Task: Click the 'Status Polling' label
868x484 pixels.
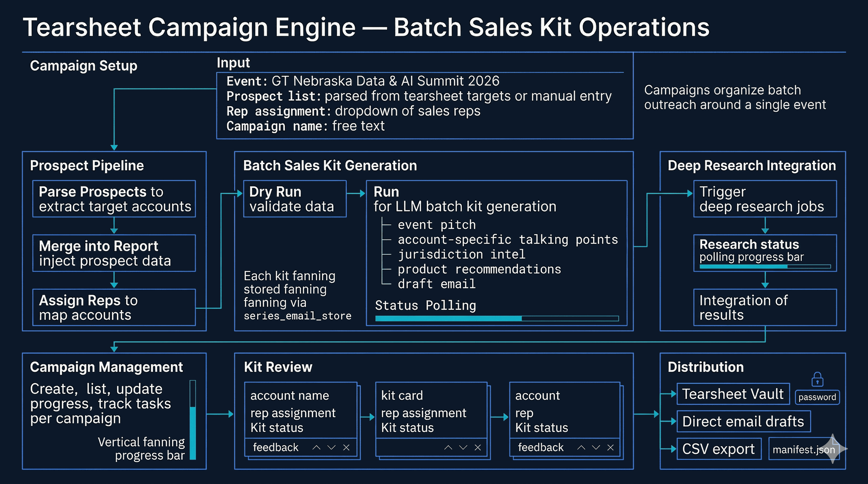Action: 425,306
